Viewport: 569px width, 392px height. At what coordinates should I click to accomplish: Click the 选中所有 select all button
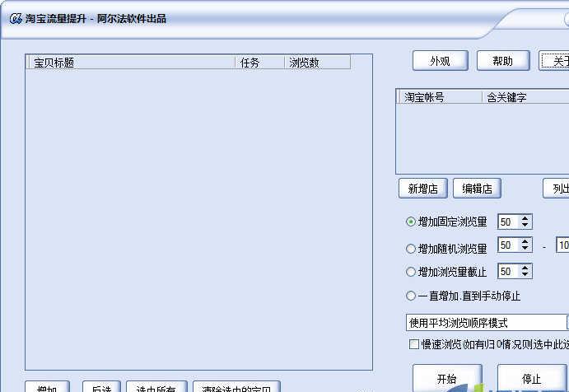[x=156, y=387]
